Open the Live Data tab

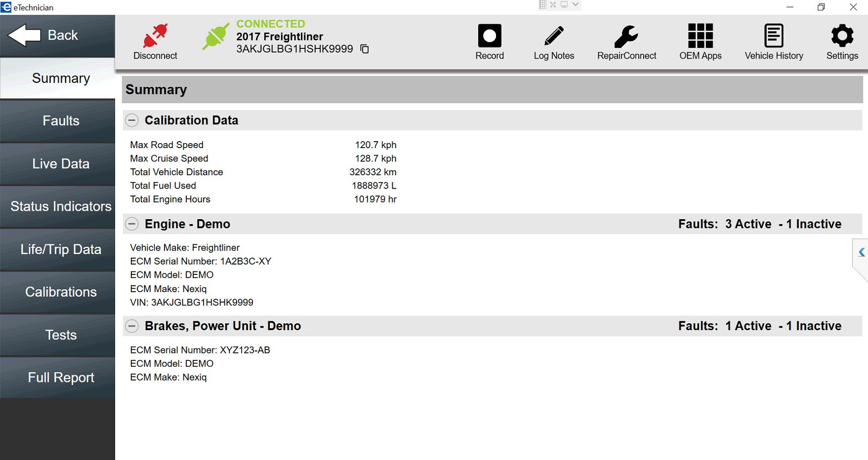pyautogui.click(x=61, y=164)
